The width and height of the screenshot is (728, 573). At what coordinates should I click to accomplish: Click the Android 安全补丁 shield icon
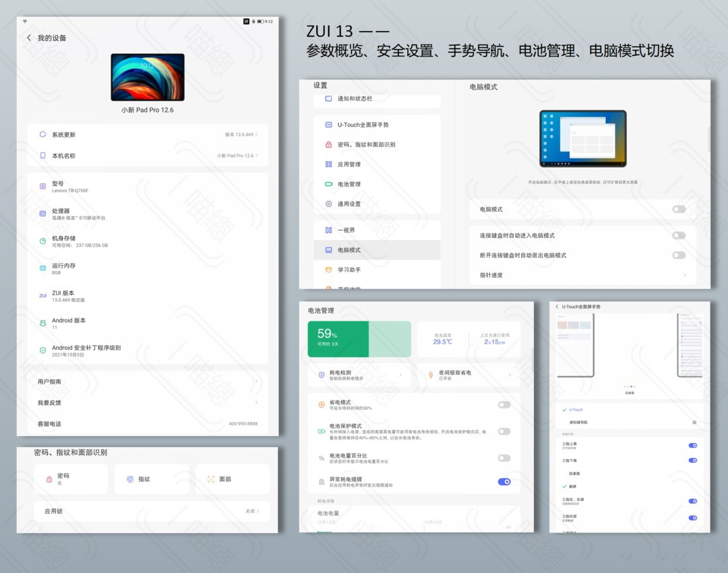[x=42, y=351]
